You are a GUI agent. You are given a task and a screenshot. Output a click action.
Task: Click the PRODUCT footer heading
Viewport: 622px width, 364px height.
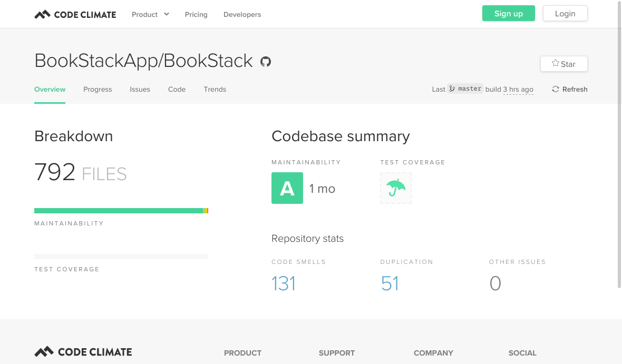point(243,353)
